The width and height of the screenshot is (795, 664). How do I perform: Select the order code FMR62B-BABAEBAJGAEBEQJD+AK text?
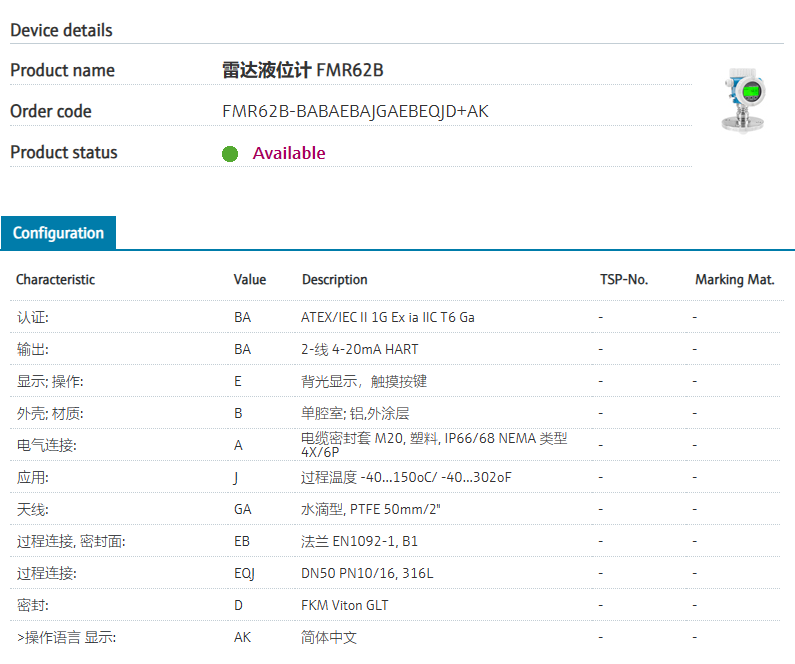(x=355, y=111)
